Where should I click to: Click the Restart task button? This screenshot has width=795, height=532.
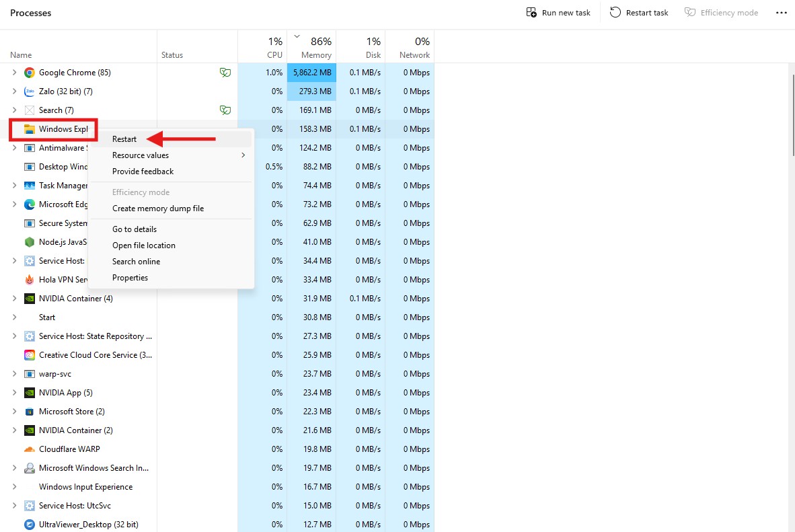639,13
